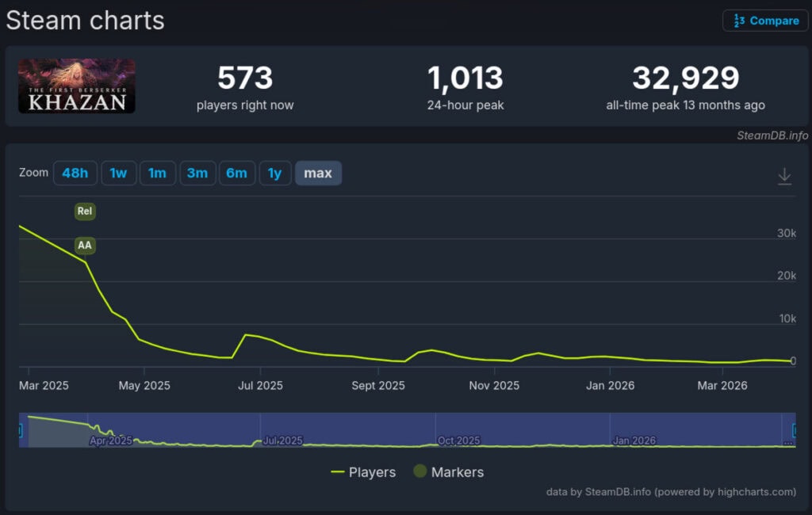The image size is (812, 515).
Task: Open the chart download menu icon
Action: coord(784,176)
